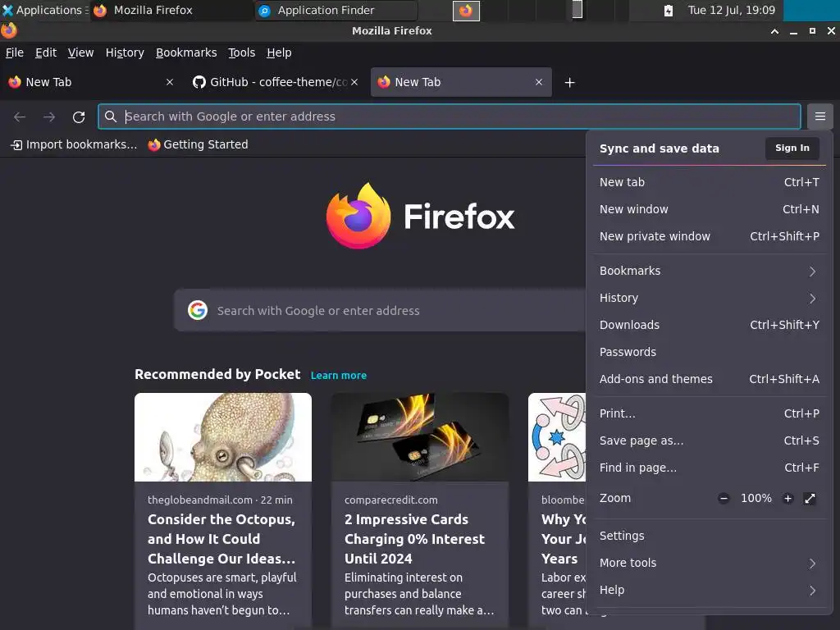Select Print… from the app menu
The height and width of the screenshot is (630, 840).
[x=710, y=413]
